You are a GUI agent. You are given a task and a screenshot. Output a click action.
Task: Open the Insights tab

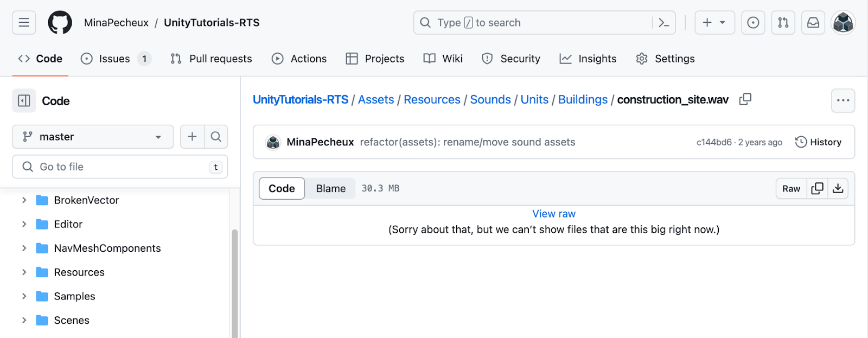coord(588,59)
